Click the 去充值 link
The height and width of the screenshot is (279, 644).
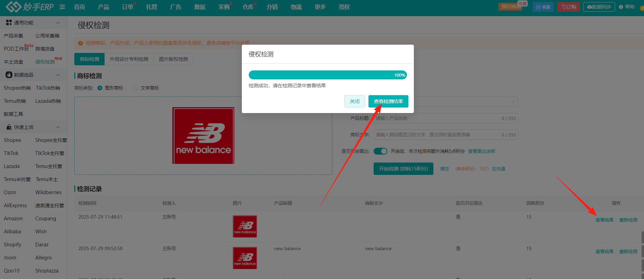498,169
